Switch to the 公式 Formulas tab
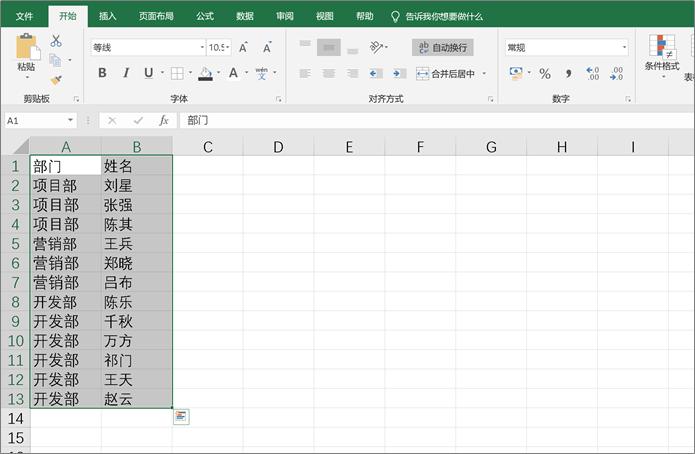 [205, 16]
